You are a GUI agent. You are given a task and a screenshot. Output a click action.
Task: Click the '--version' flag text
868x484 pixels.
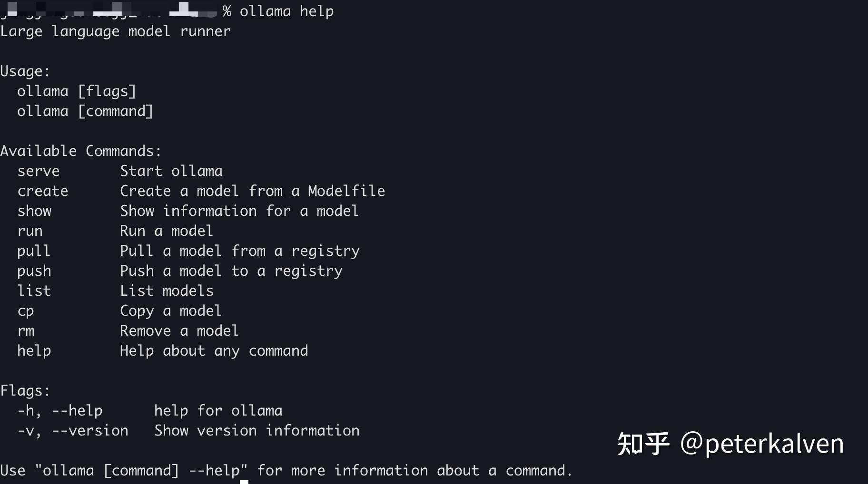(x=90, y=431)
